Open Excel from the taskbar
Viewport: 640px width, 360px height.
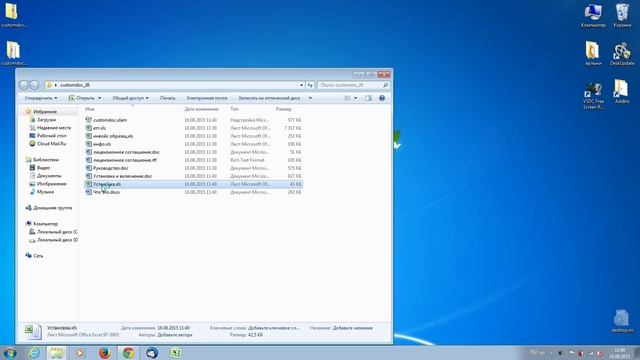click(x=176, y=353)
